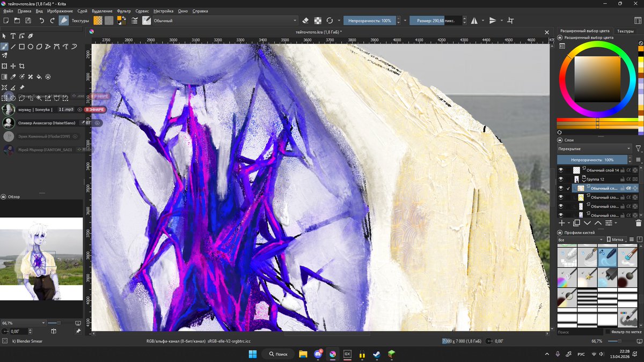This screenshot has height=362, width=644.
Task: Open blending mode dropdown Обычный
Action: point(225,20)
